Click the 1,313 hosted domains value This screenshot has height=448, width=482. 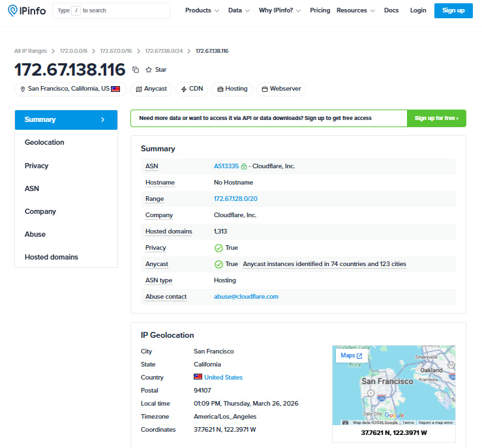[x=220, y=231]
